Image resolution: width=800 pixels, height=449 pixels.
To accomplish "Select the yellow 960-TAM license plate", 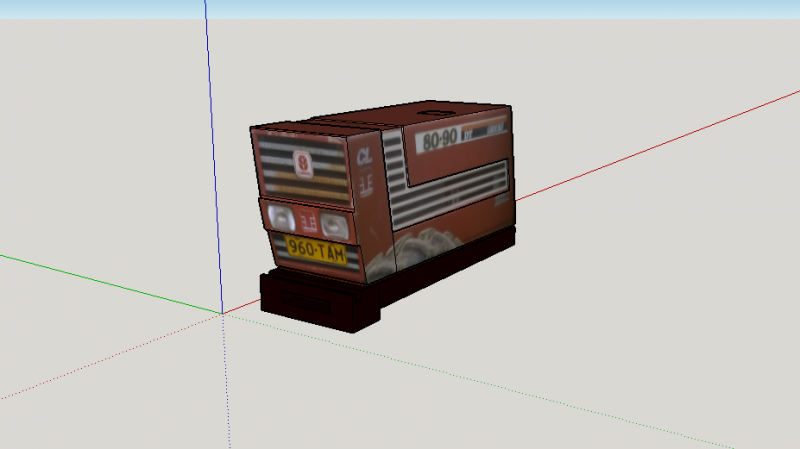I will [x=316, y=250].
